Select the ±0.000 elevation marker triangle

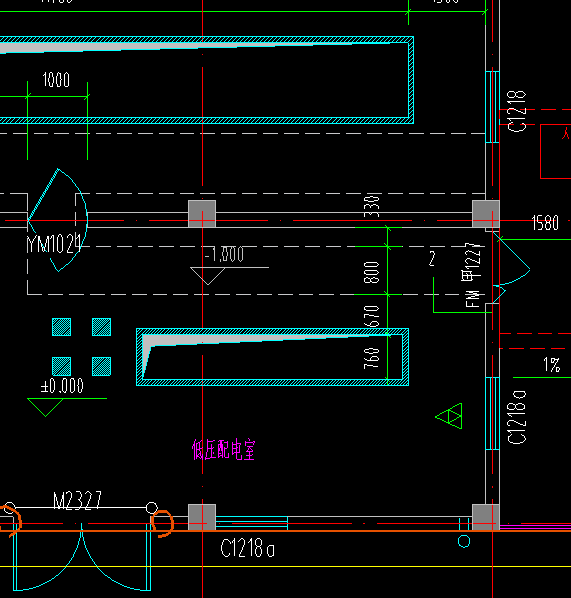(45, 407)
